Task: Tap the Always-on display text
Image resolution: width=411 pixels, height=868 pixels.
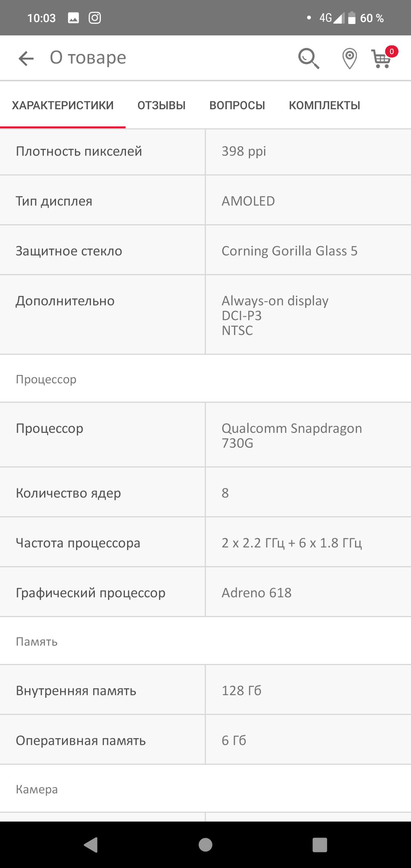Action: [x=275, y=301]
